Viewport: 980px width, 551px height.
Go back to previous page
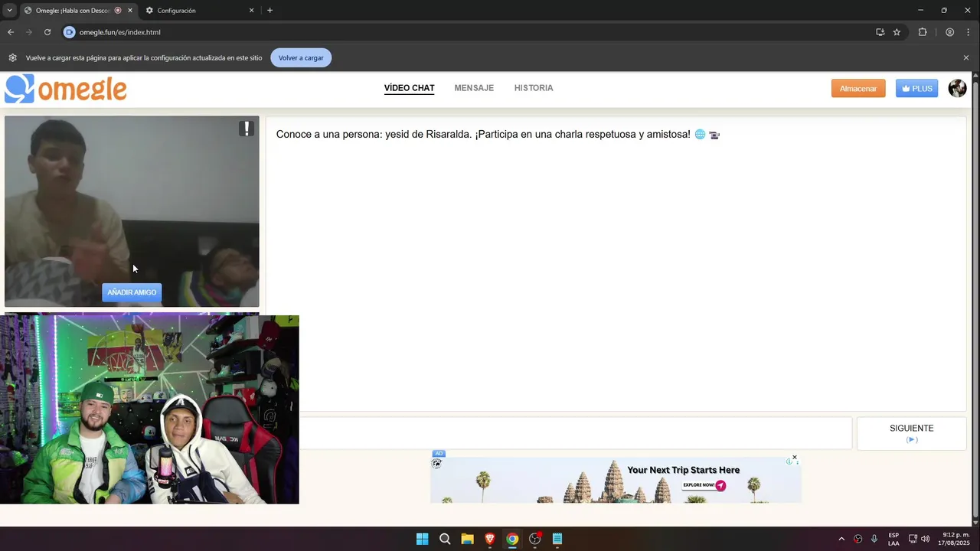(11, 32)
